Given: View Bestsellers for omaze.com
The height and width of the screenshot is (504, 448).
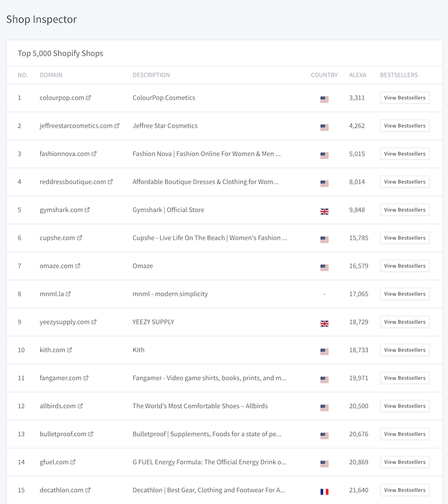Looking at the screenshot, I should pos(404,265).
